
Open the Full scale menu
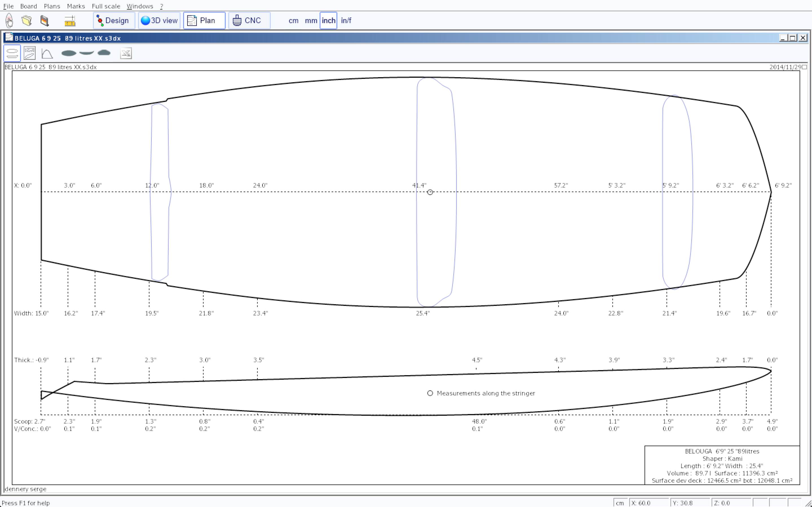click(x=106, y=6)
